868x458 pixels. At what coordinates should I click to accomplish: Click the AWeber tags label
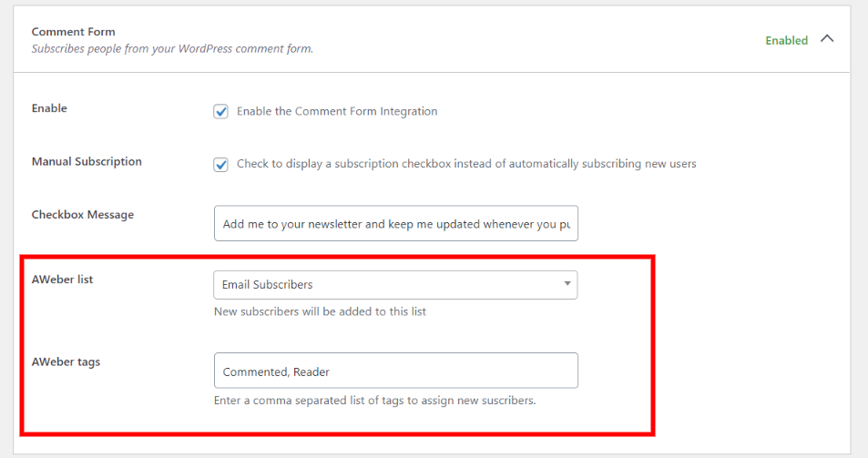[66, 361]
